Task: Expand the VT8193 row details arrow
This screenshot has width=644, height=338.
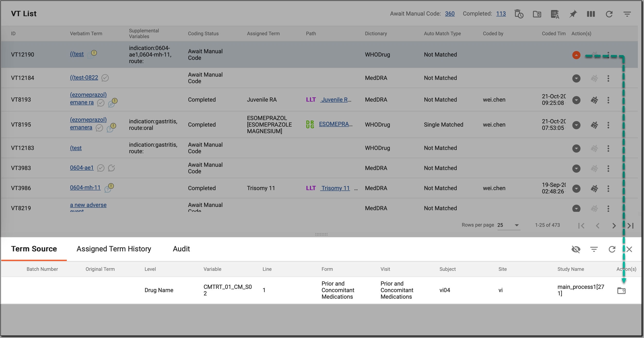Action: pyautogui.click(x=576, y=100)
